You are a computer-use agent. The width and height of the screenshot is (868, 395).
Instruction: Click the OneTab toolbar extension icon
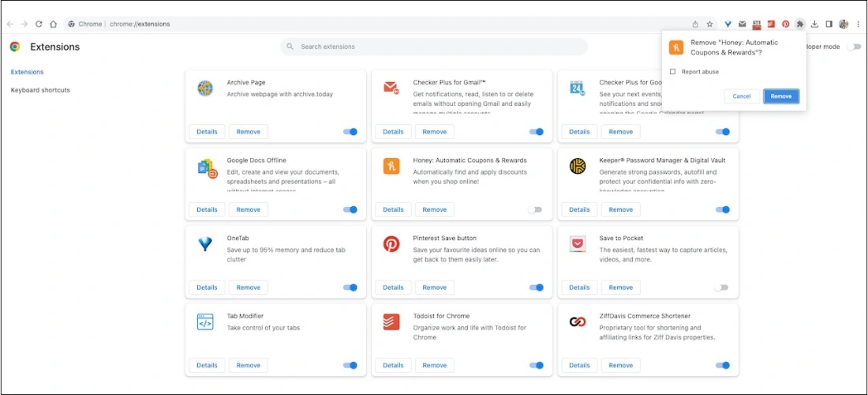point(727,24)
